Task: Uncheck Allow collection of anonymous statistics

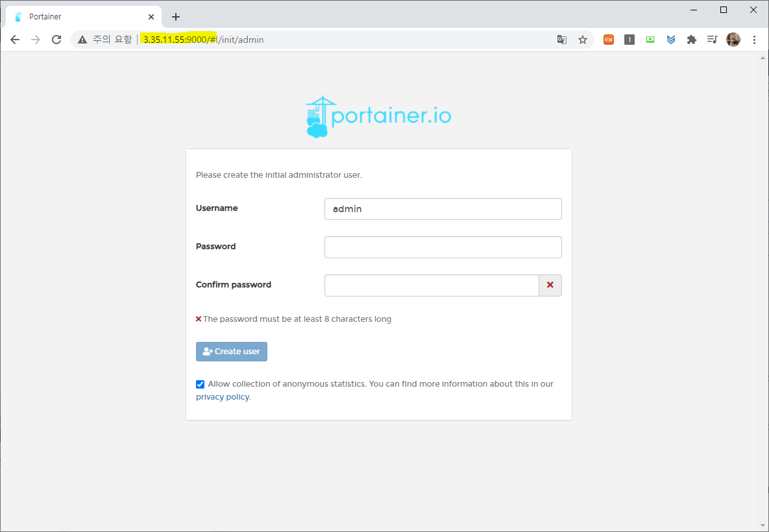Action: coord(201,384)
